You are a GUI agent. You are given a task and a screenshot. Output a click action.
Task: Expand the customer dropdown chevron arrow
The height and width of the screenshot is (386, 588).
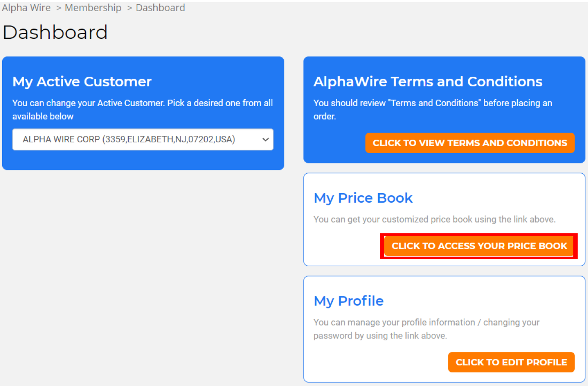[266, 140]
